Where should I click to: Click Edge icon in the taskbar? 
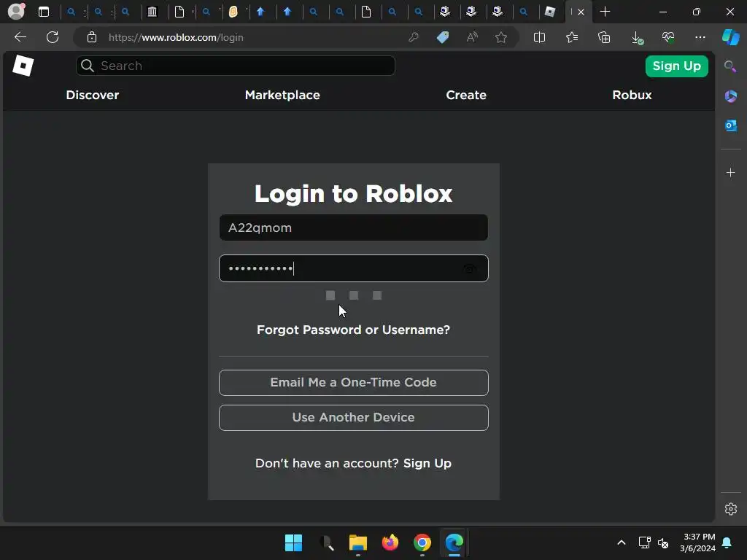(454, 542)
